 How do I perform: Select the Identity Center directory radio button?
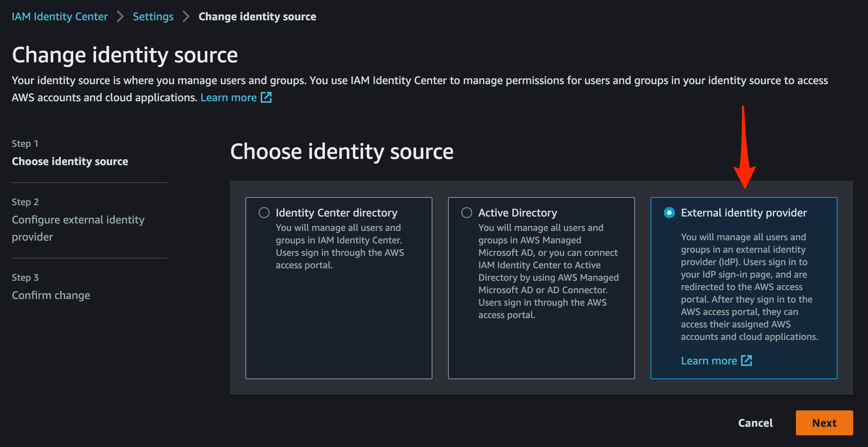pos(264,213)
